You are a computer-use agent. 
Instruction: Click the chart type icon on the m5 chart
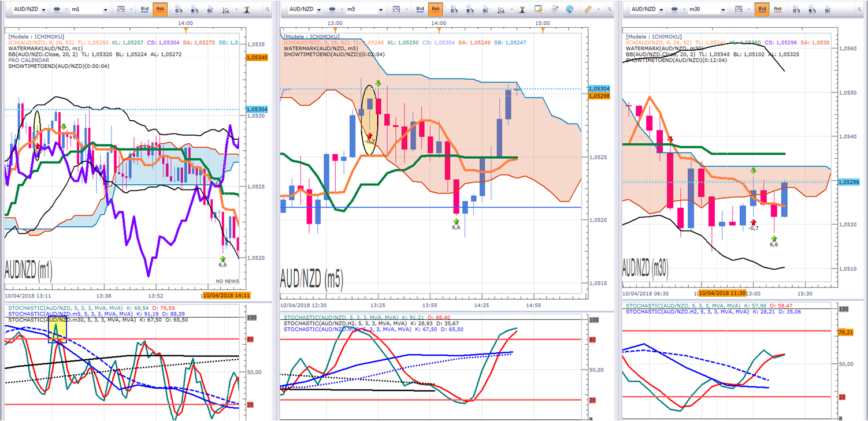(396, 9)
